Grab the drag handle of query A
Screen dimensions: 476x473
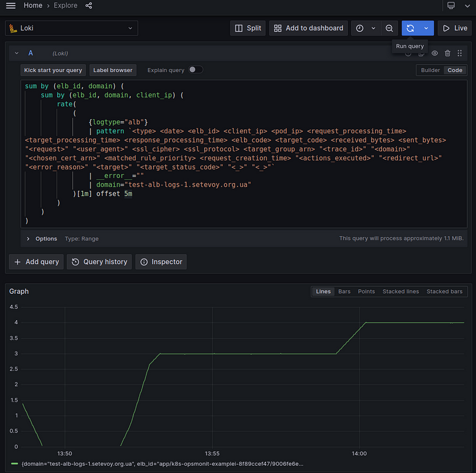click(x=460, y=54)
